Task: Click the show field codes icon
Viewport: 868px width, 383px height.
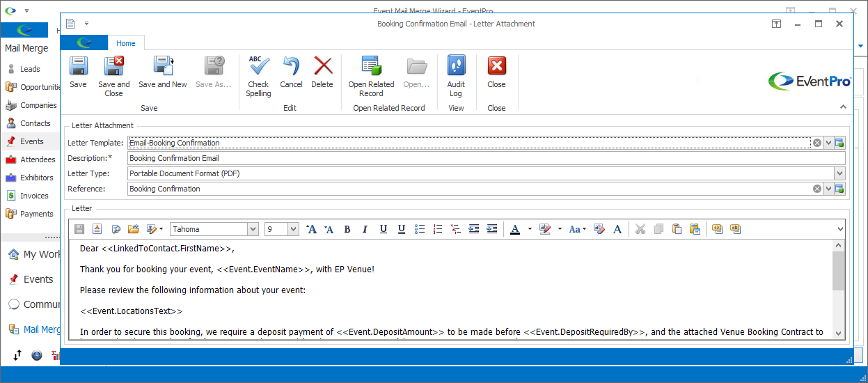Action: point(736,229)
